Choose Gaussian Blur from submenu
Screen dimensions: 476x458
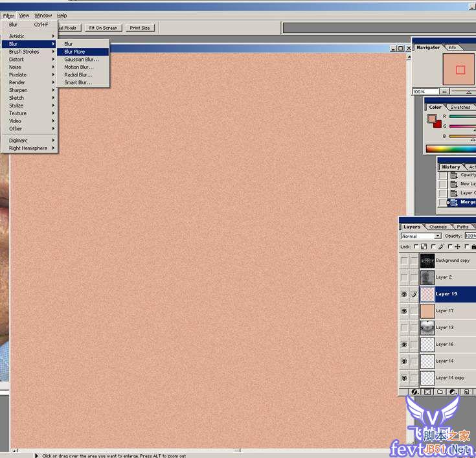point(83,60)
